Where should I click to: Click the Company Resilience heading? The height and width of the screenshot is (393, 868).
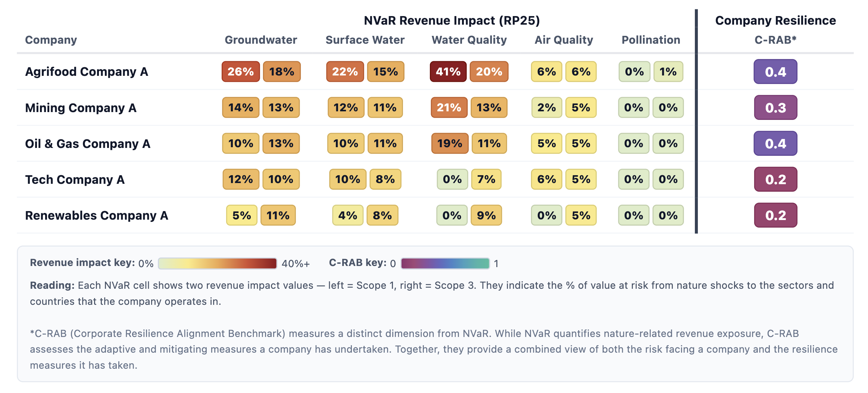tap(775, 21)
